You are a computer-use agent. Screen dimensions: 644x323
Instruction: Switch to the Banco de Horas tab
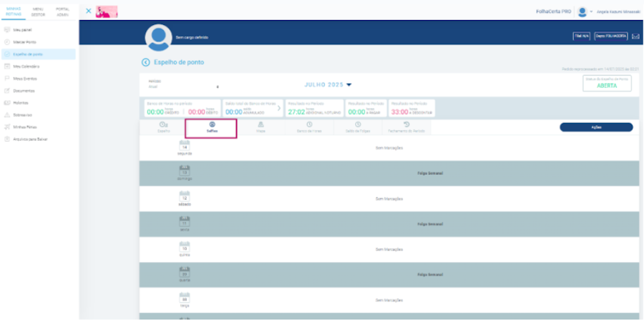pyautogui.click(x=309, y=127)
